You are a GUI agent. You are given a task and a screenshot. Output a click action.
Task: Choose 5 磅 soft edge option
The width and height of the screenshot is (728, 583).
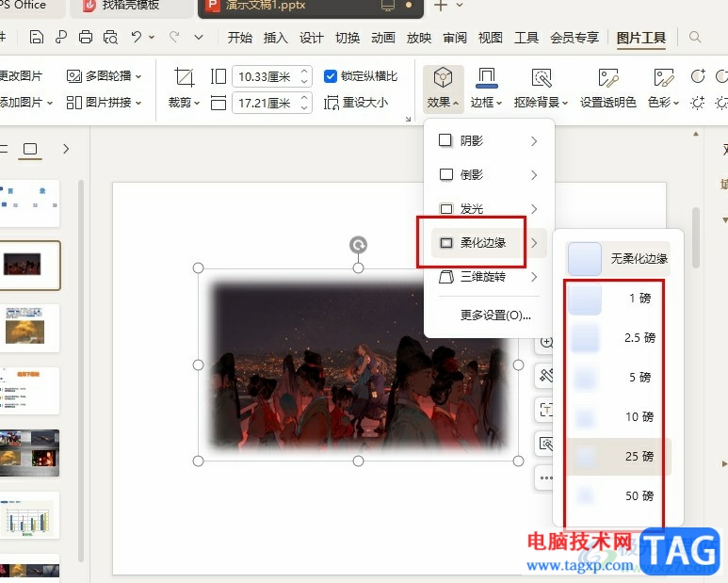[618, 378]
